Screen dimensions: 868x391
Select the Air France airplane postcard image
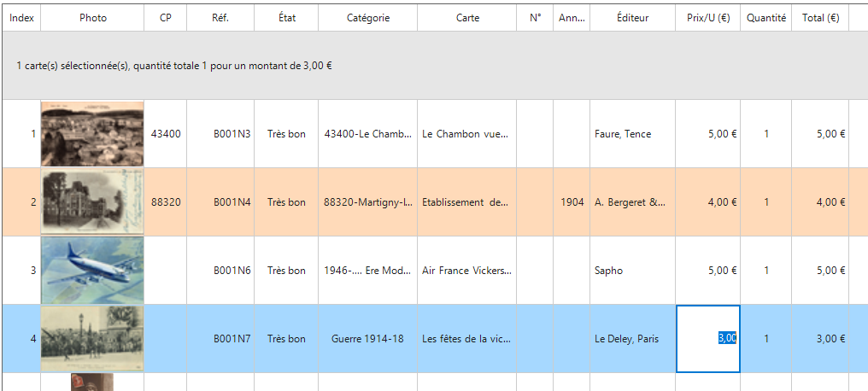[x=92, y=271]
